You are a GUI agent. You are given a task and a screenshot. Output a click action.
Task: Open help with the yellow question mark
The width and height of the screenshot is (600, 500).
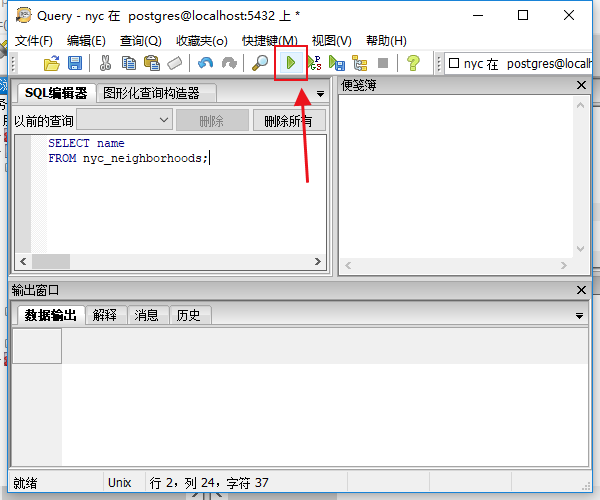(x=413, y=63)
